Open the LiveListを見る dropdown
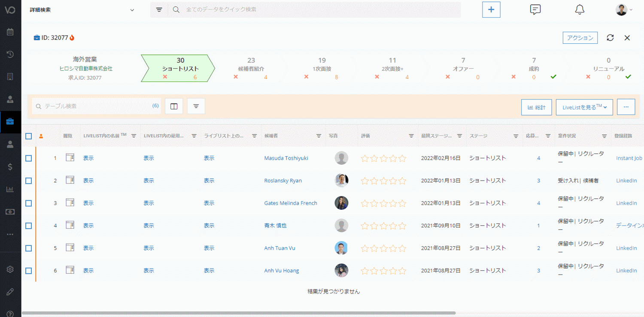 tap(584, 107)
